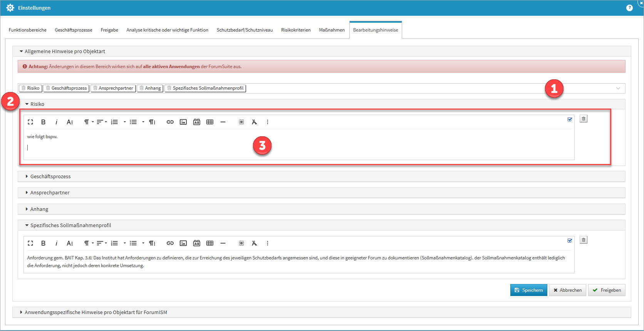Toggle fullscreen in the Risiko editor
Viewport: 644px width, 331px height.
coord(30,122)
